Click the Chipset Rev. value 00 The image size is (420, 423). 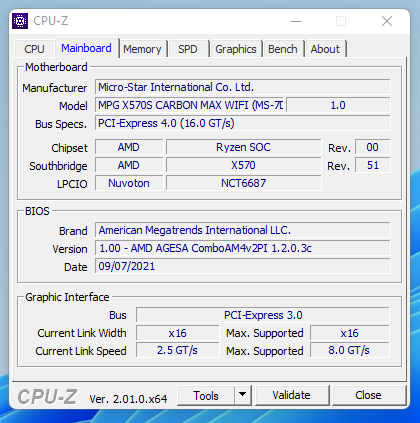click(x=372, y=147)
